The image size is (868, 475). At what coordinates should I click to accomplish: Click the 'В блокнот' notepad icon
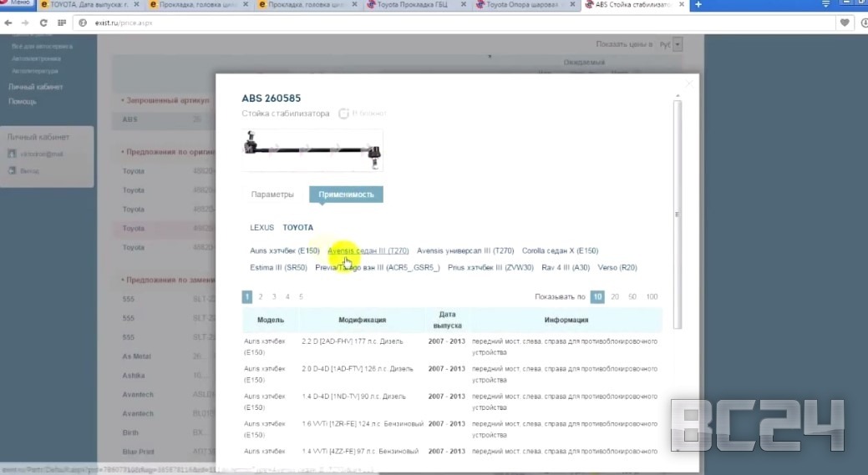(343, 114)
